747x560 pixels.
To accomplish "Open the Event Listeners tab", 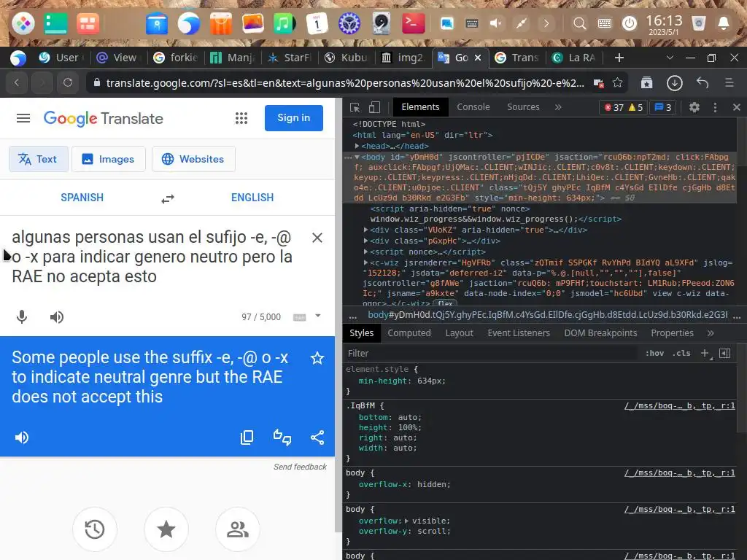I will [519, 333].
